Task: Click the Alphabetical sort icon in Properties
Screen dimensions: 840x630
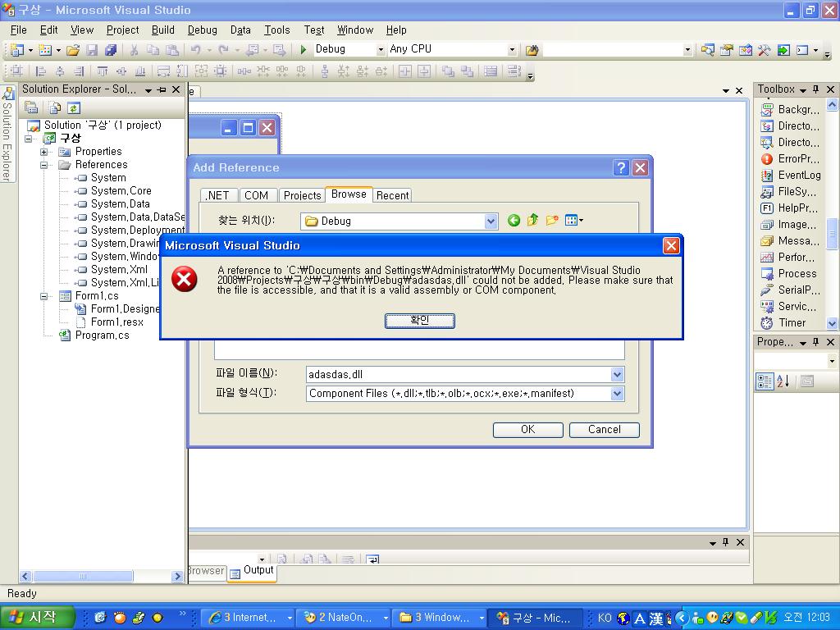Action: click(x=783, y=381)
